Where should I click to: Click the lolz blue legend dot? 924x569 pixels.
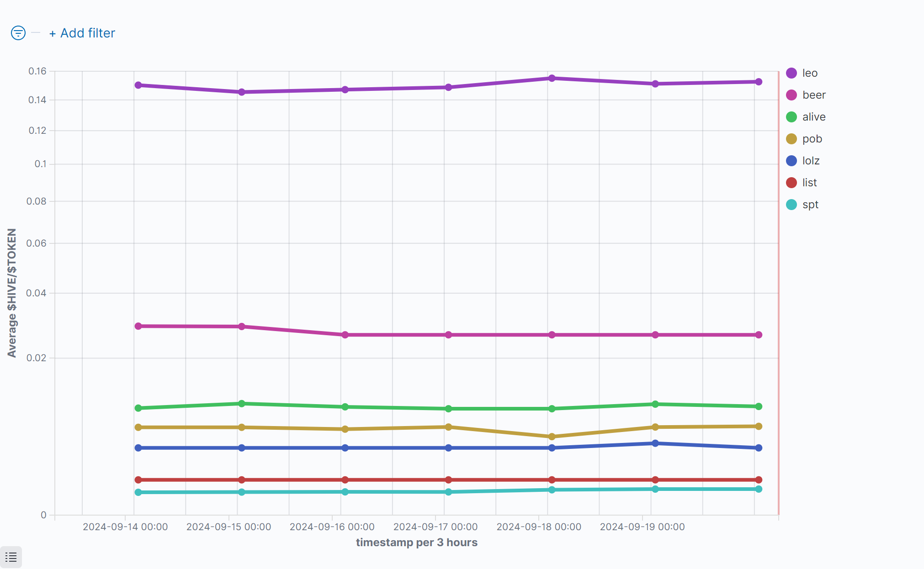791,161
